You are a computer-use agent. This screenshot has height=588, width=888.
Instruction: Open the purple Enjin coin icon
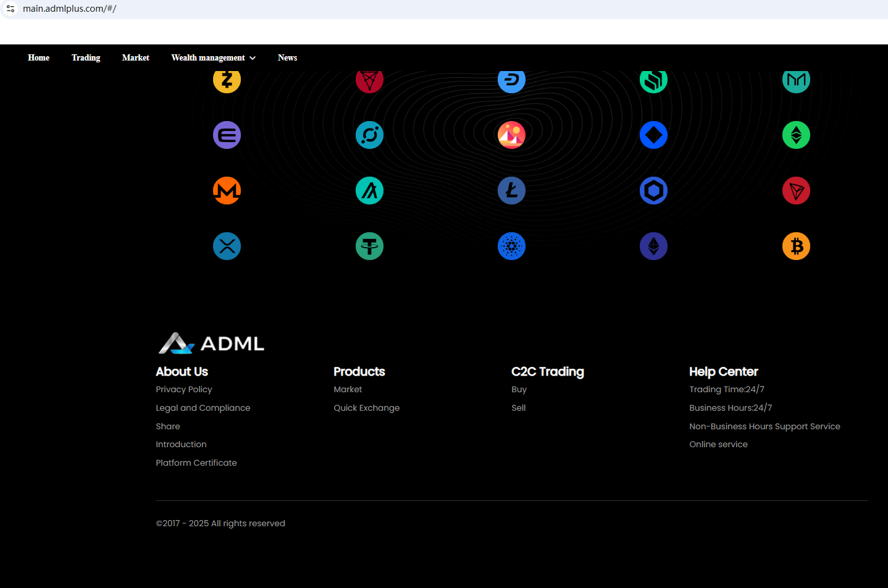point(227,135)
